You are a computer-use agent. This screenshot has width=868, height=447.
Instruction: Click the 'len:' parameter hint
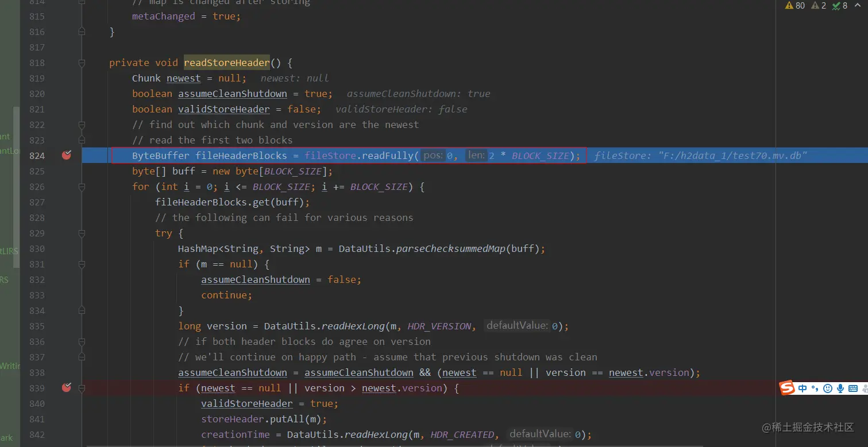[476, 156]
